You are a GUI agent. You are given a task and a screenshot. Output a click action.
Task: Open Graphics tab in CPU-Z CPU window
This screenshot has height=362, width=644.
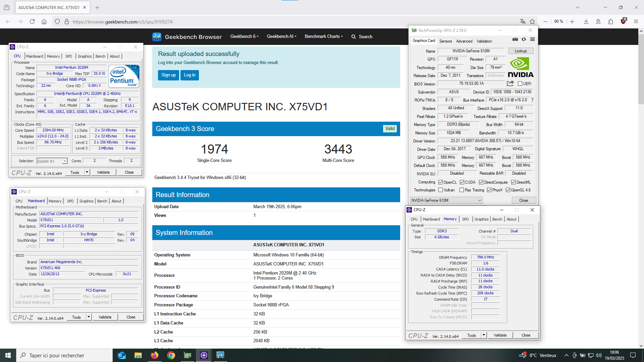[85, 56]
